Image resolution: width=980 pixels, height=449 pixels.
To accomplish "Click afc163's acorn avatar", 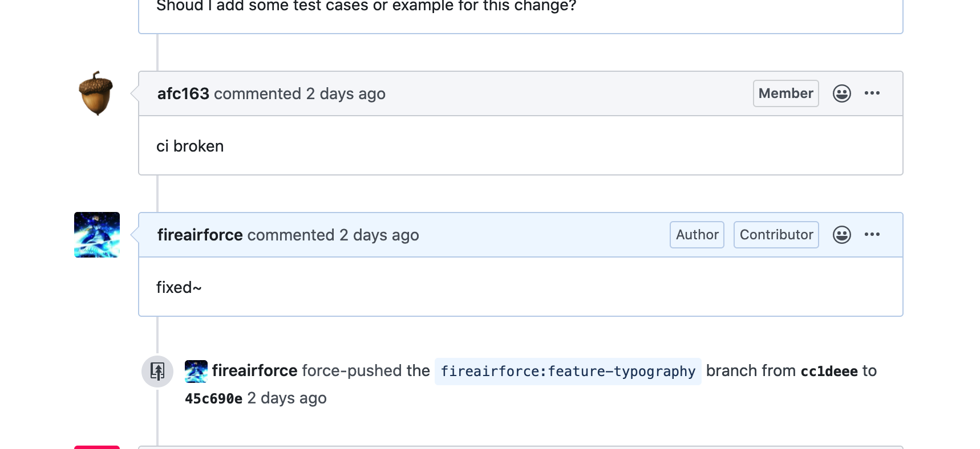I will click(96, 93).
